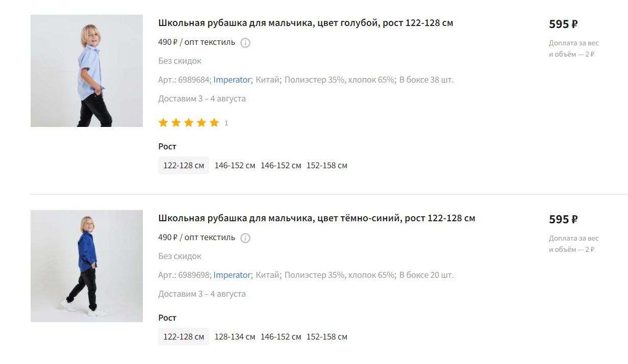Click info icon beside dark blue shirt wholesale price
628x364 pixels.
[x=245, y=238]
